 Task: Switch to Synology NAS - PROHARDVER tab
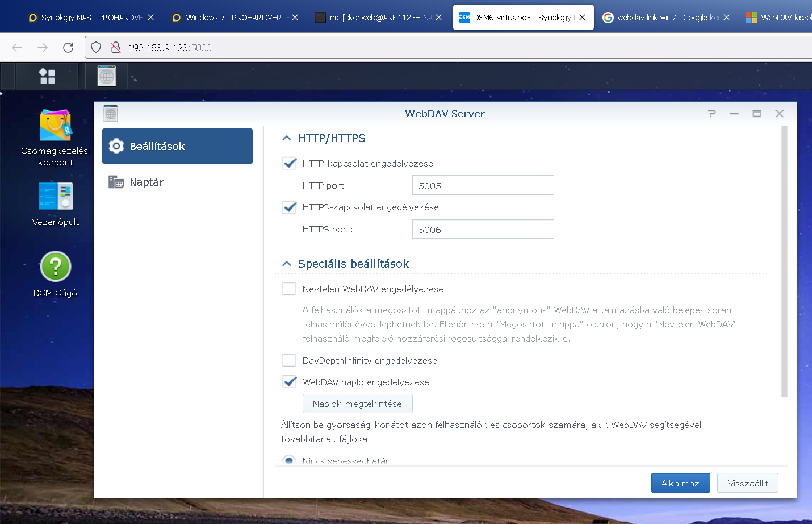click(x=91, y=18)
